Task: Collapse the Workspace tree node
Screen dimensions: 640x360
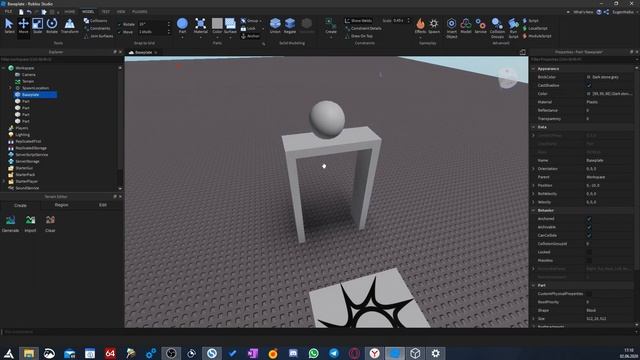Action: click(x=4, y=68)
